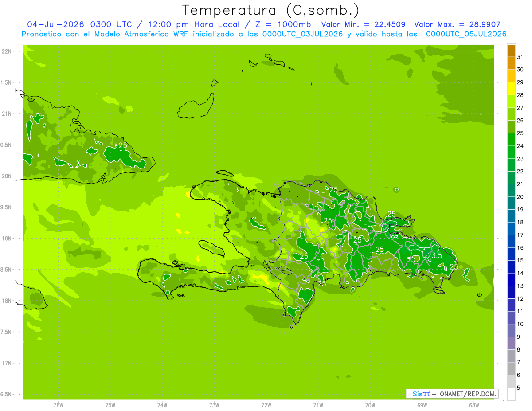The image size is (532, 411).
Task: Click the '70W' longitude axis label
Action: click(370, 405)
